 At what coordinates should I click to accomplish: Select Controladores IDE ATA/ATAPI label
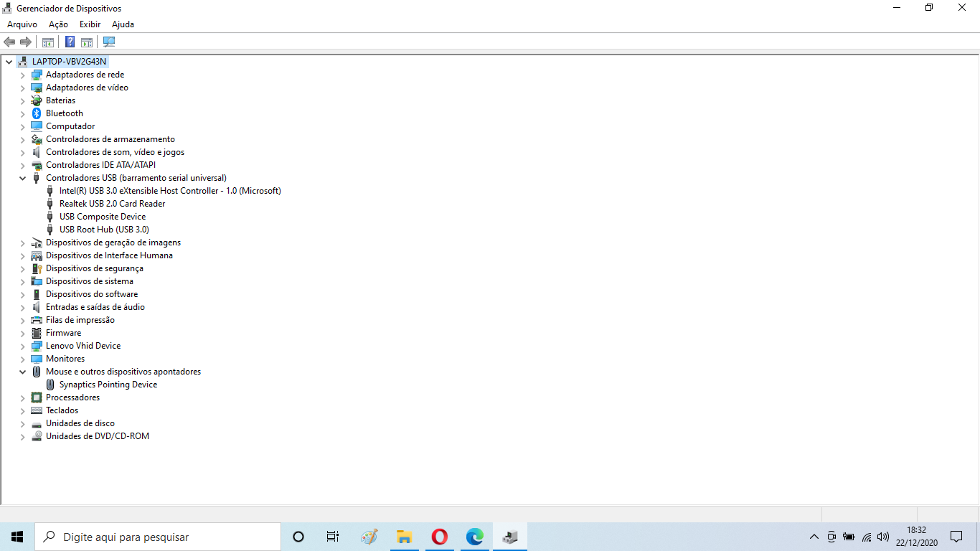click(100, 165)
